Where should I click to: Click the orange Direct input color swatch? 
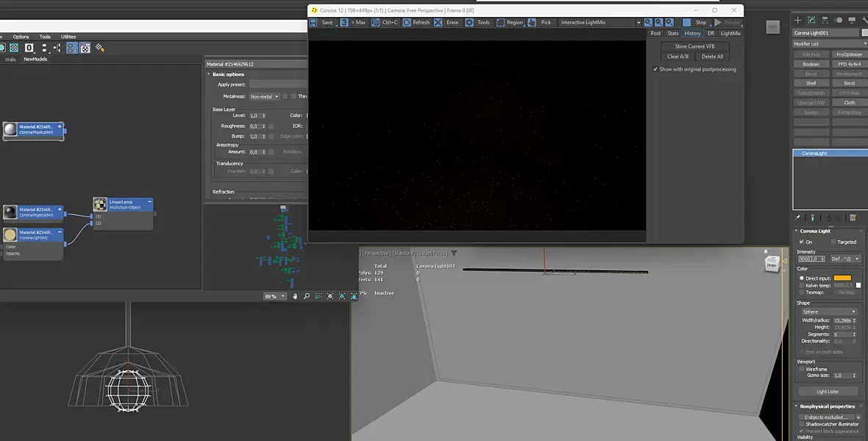(842, 278)
